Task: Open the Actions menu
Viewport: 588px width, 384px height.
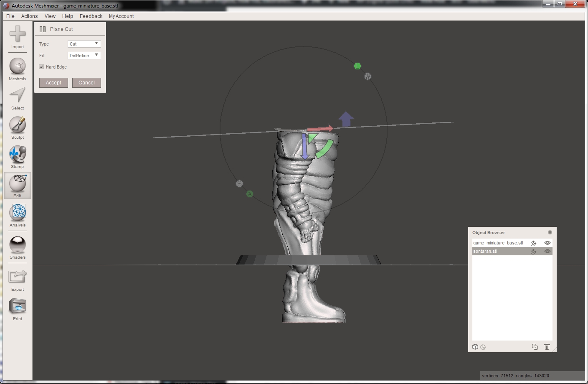Action: point(29,16)
